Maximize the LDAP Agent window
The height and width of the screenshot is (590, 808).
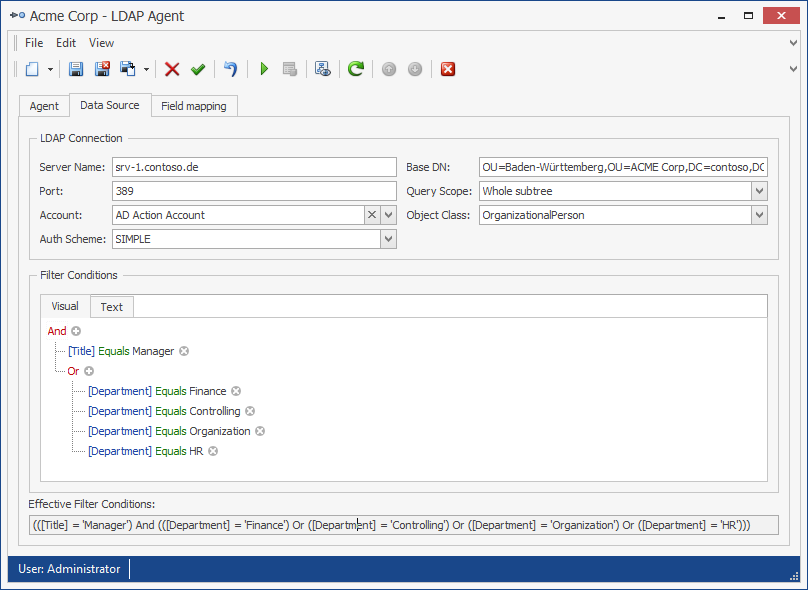coord(748,16)
